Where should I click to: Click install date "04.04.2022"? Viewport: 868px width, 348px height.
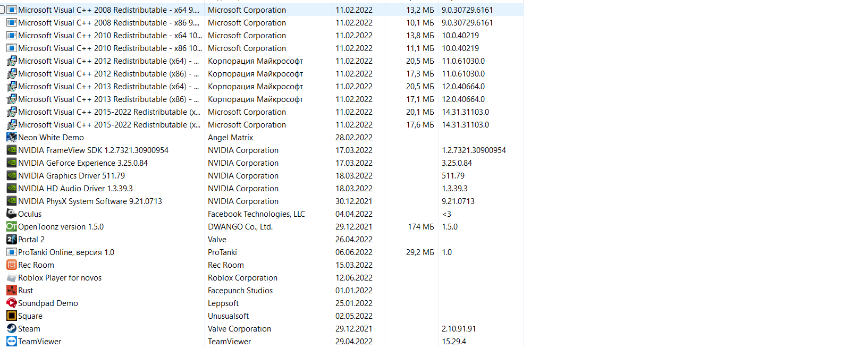click(354, 214)
